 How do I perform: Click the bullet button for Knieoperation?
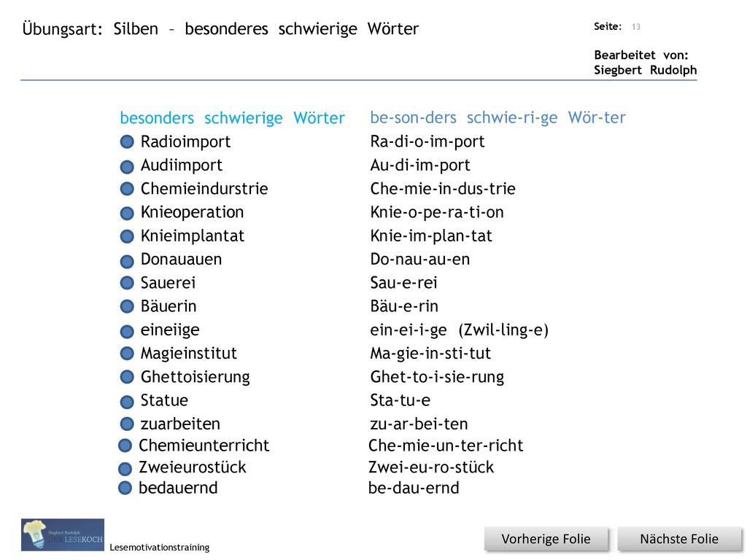pos(127,213)
